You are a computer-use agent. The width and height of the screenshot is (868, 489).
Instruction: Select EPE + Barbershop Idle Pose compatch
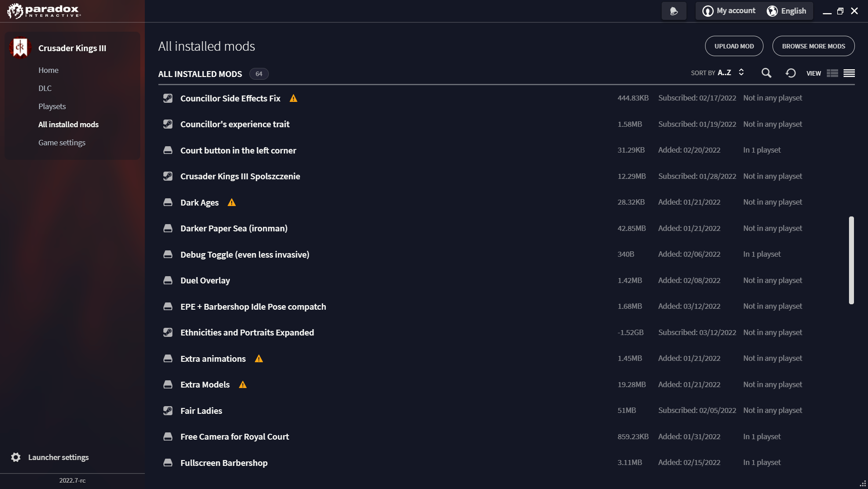[x=253, y=307]
